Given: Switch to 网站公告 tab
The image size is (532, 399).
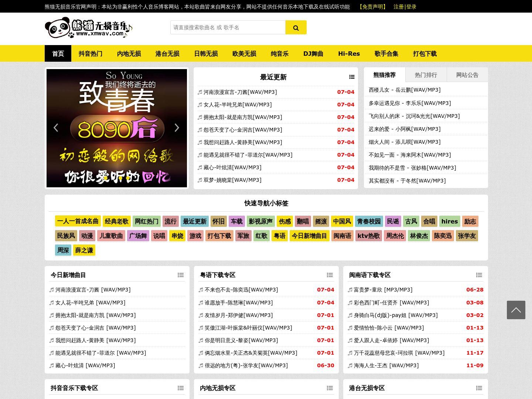Looking at the screenshot, I should (x=467, y=75).
